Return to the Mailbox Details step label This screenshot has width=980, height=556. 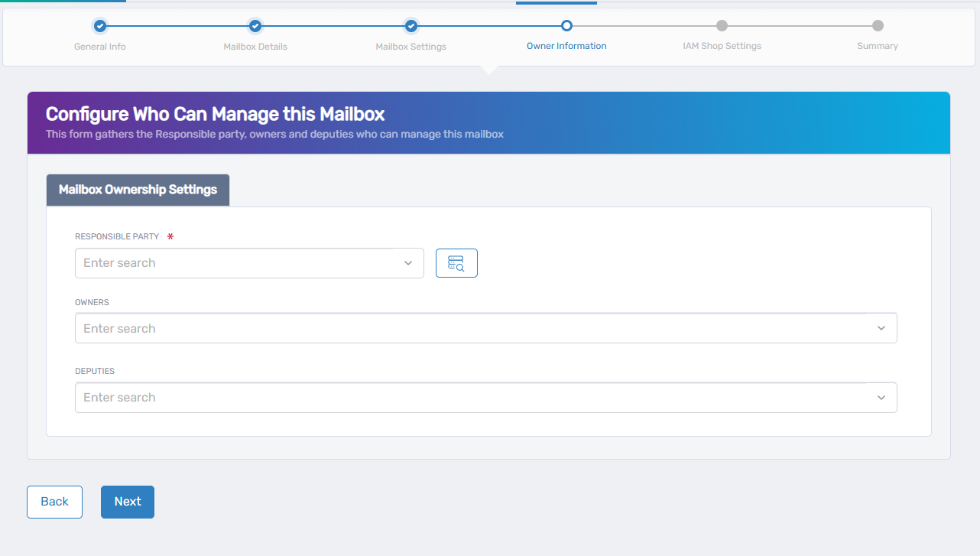coord(255,47)
